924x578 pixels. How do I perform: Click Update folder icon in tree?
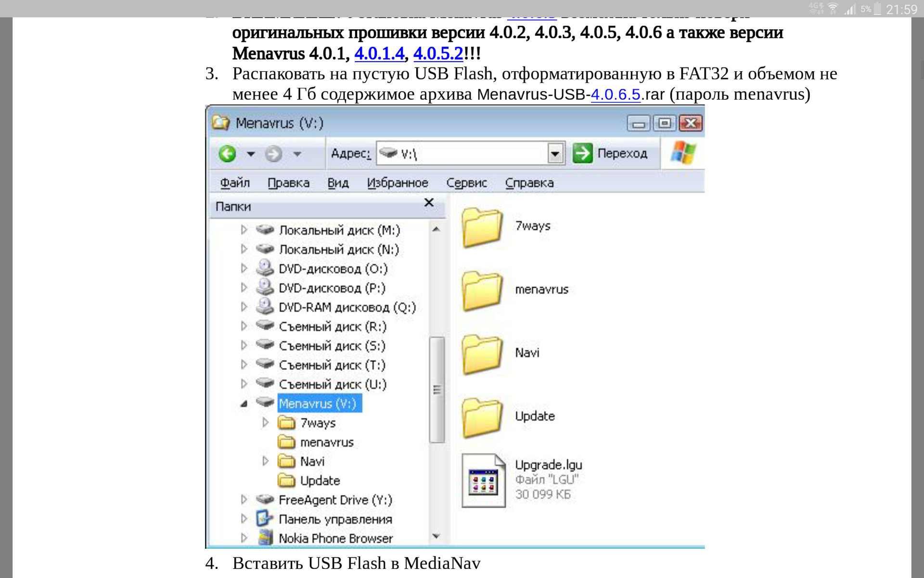(x=286, y=480)
